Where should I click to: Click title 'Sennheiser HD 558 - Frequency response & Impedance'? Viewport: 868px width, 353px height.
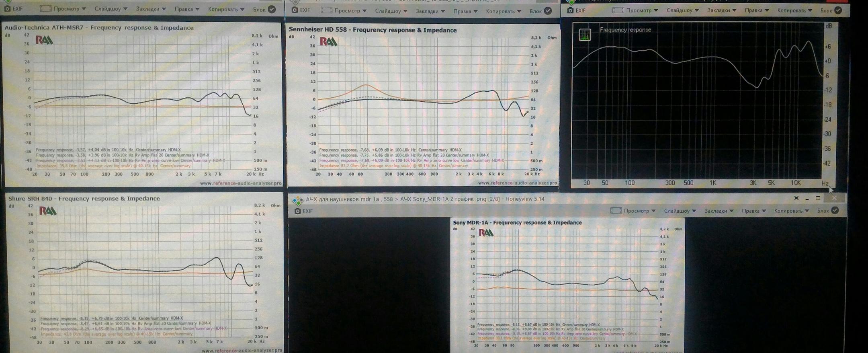[373, 30]
